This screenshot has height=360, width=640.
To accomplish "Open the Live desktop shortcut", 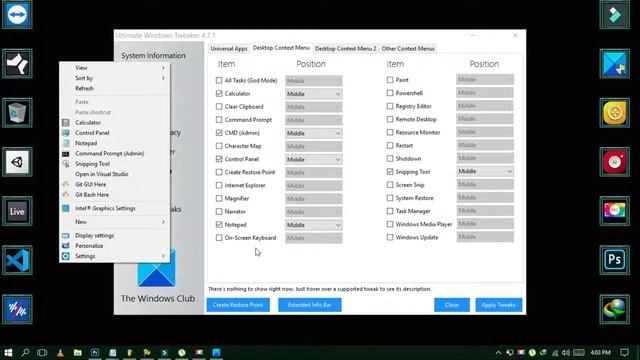I will (x=17, y=211).
